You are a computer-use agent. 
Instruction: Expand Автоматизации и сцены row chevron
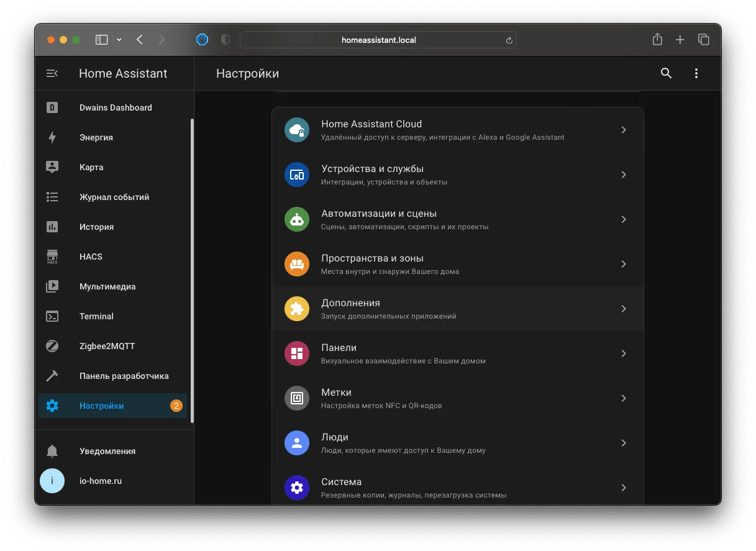pyautogui.click(x=624, y=219)
